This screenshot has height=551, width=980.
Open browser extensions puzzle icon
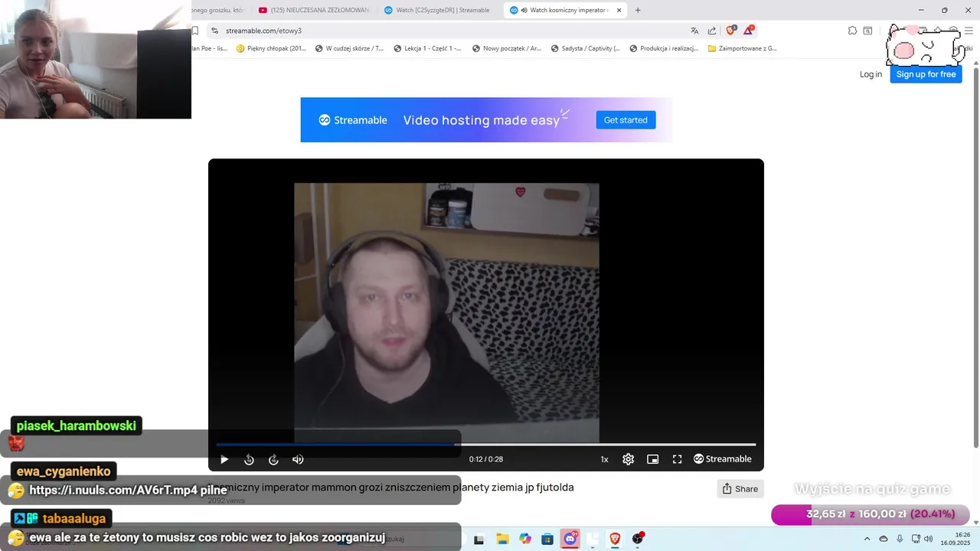tap(852, 31)
